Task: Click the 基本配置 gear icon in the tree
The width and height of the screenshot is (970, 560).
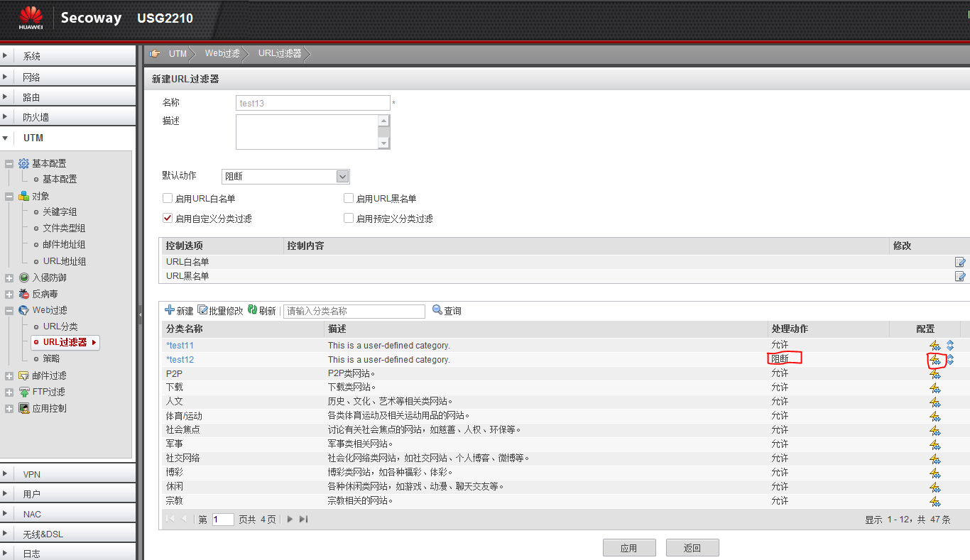Action: click(24, 163)
